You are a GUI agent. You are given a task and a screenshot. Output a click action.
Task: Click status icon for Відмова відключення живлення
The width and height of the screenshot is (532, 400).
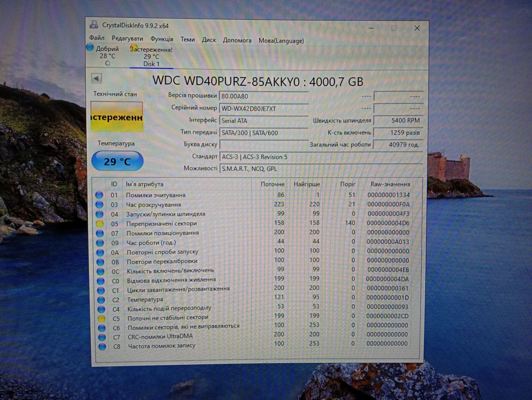point(101,281)
